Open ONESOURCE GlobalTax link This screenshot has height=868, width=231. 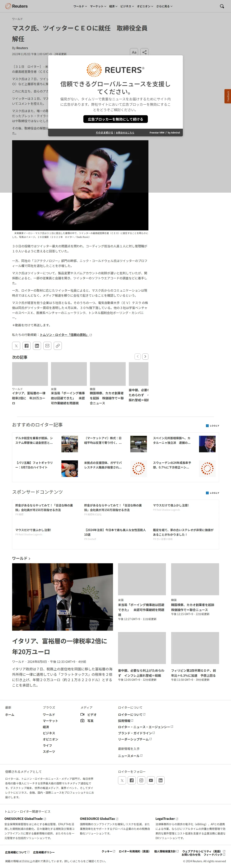[99, 818]
